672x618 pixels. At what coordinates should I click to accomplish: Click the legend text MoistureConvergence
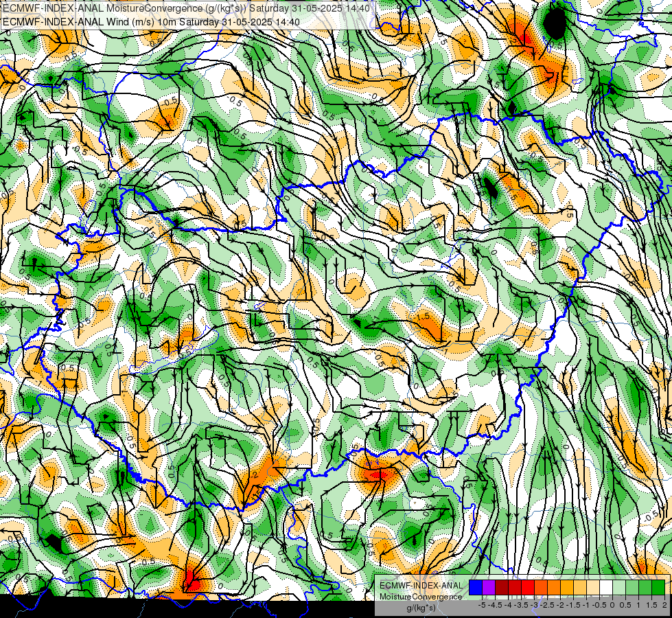click(x=420, y=597)
